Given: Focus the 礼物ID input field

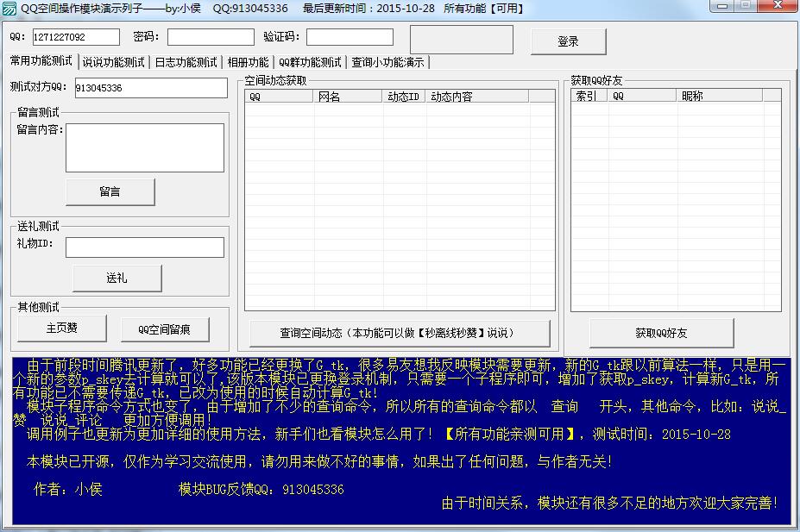Looking at the screenshot, I should (145, 247).
